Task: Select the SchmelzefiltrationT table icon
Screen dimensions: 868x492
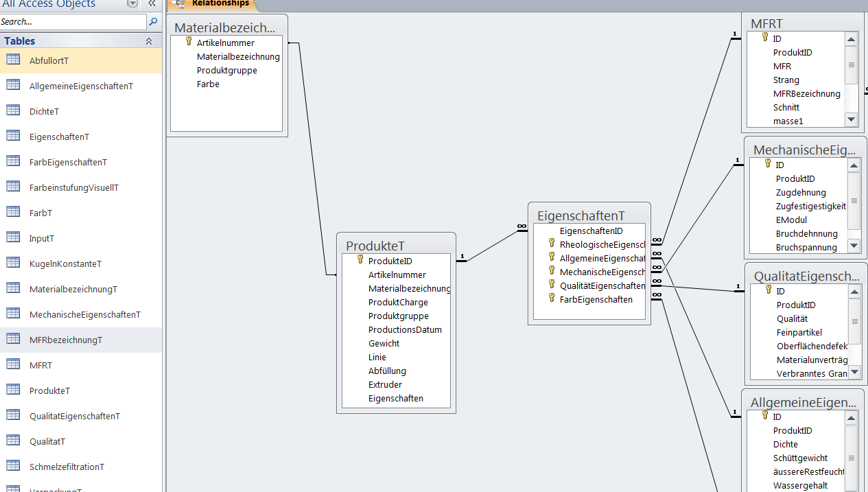Action: (x=13, y=466)
